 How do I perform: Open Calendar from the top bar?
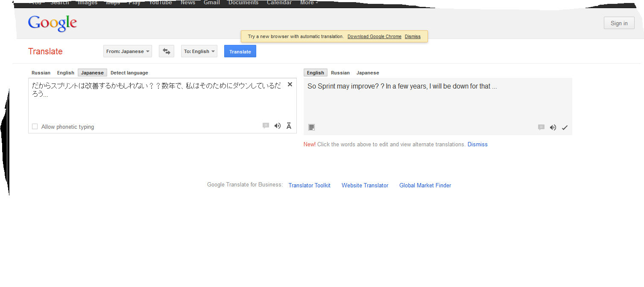click(x=279, y=3)
